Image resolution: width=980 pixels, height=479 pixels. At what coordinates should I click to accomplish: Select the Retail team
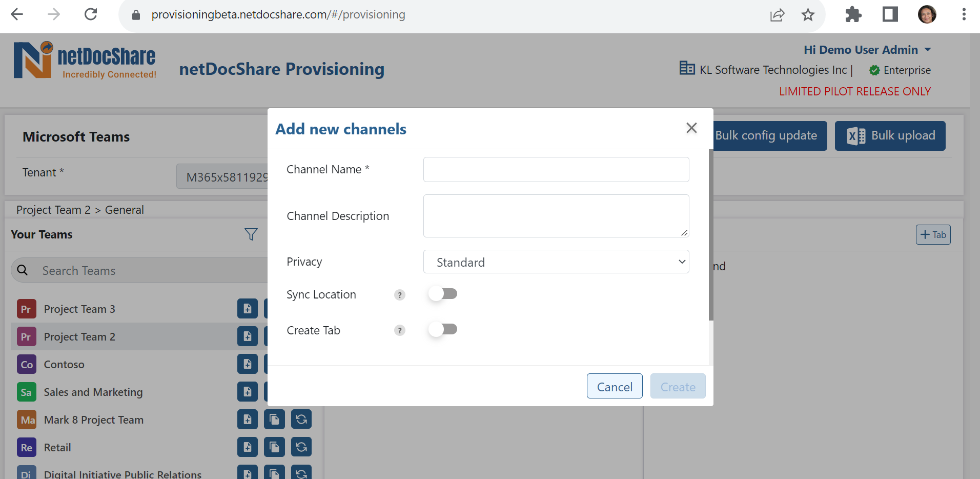pos(57,447)
